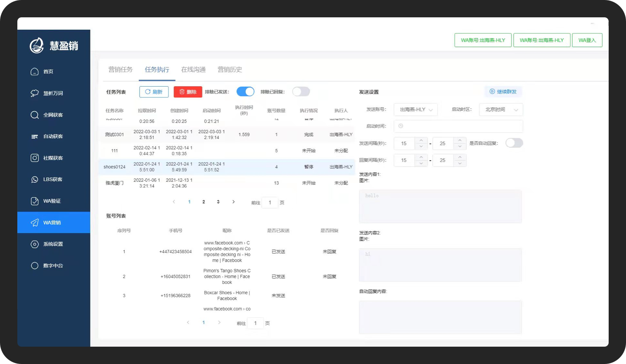This screenshot has height=364, width=626.
Task: Go to the next page of 任务列表
Action: point(233,202)
